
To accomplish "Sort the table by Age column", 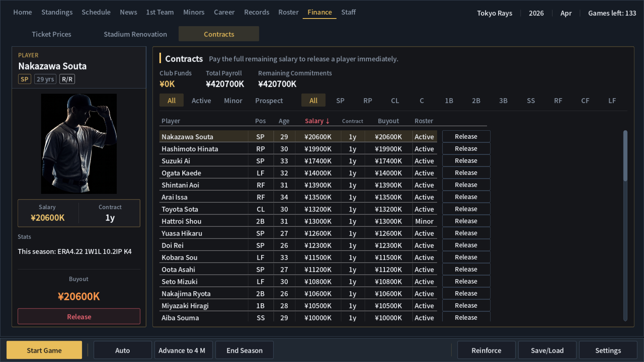I will pyautogui.click(x=284, y=121).
